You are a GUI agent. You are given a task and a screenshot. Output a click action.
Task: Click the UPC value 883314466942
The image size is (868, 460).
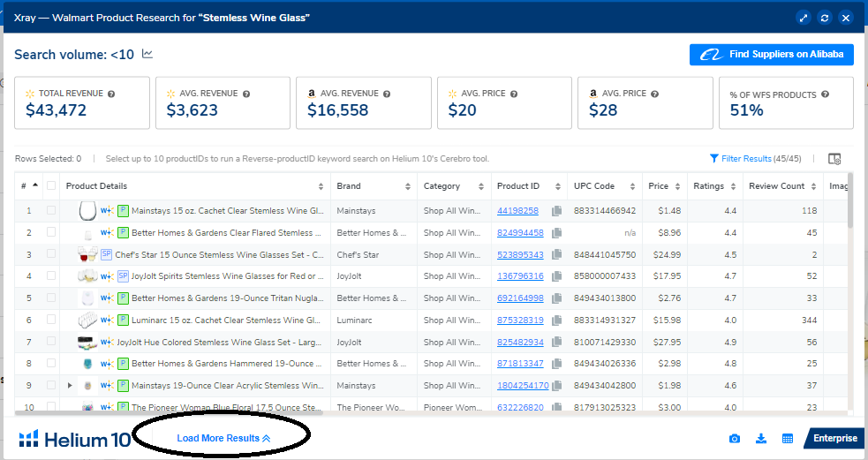click(x=605, y=211)
